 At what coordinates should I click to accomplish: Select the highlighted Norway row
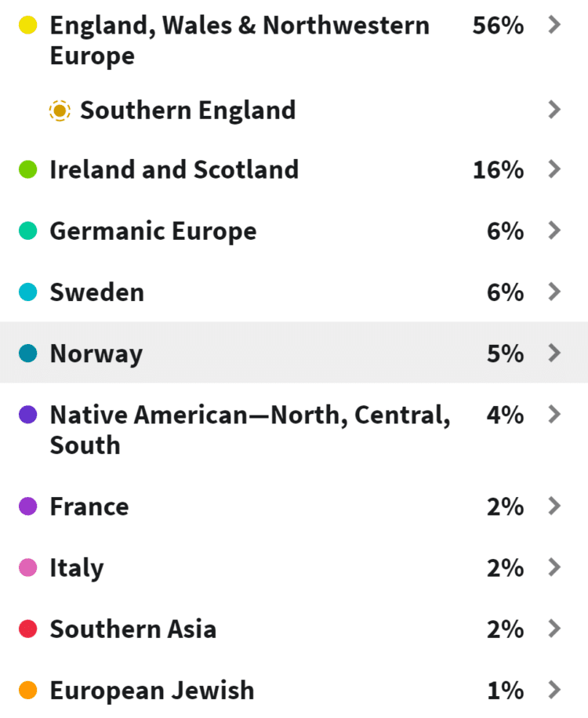(x=294, y=353)
